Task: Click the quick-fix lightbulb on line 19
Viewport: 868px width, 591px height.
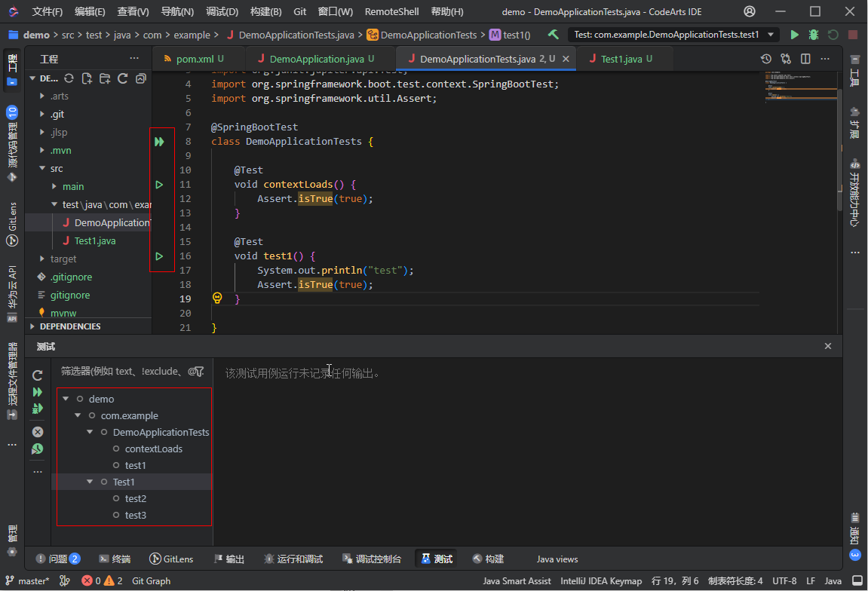Action: tap(216, 299)
